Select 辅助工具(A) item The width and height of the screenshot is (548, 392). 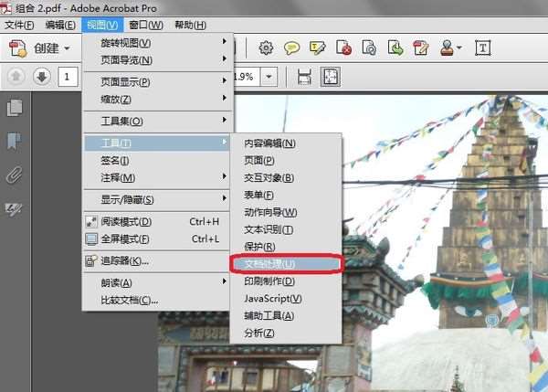(x=286, y=316)
